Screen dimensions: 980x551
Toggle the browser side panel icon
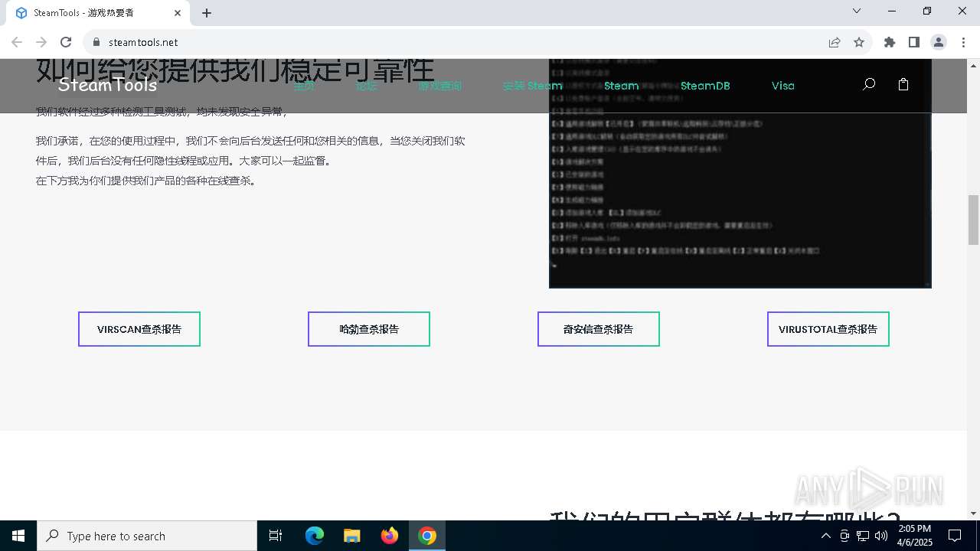[x=914, y=42]
